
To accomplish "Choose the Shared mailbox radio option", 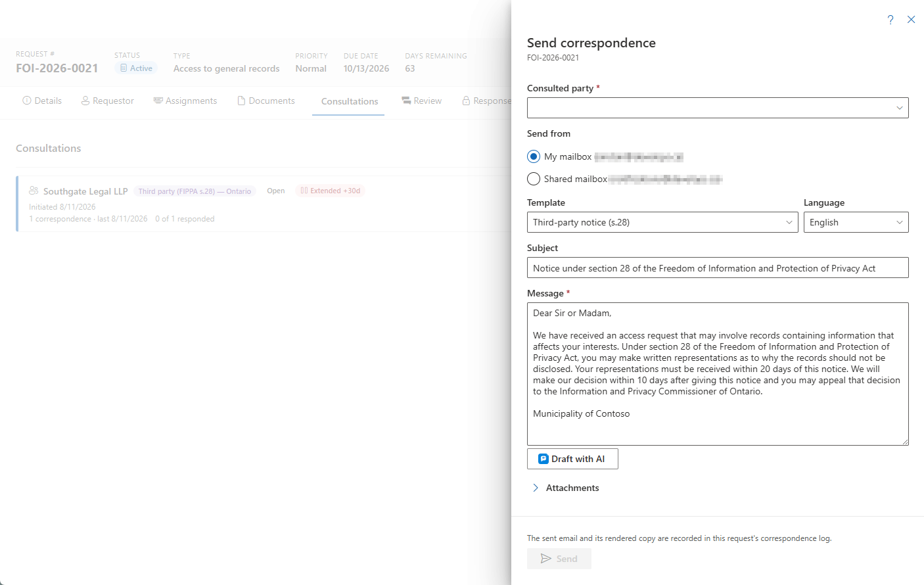I will point(534,179).
